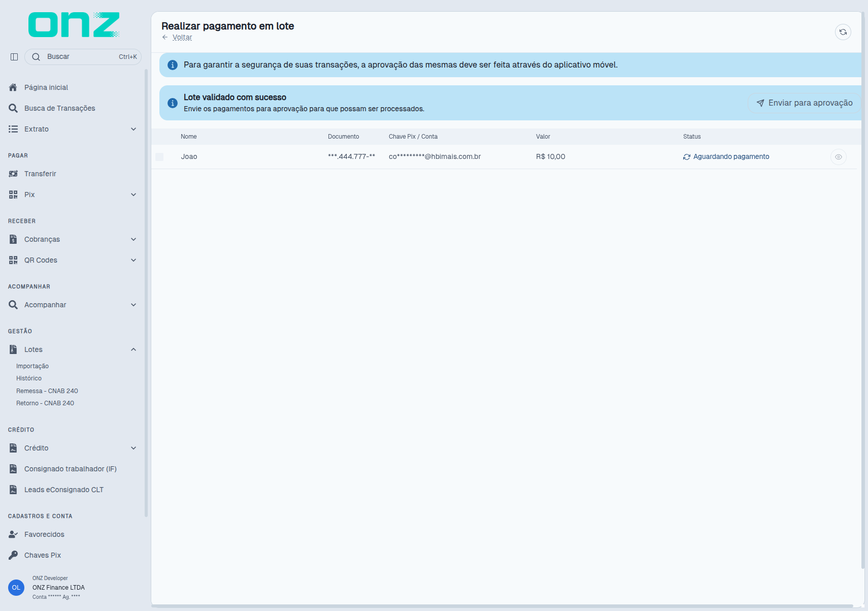868x611 pixels.
Task: Click the Lotes file icon
Action: [13, 349]
